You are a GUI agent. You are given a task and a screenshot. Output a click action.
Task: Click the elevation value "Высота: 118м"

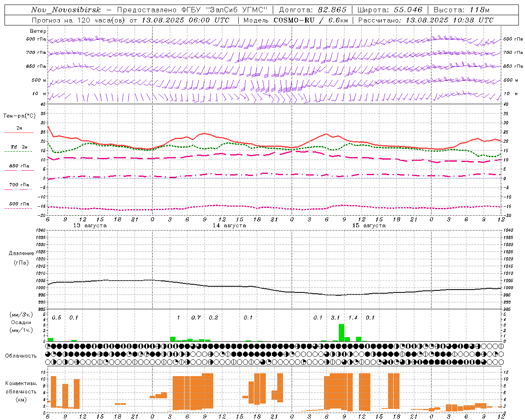461,10
